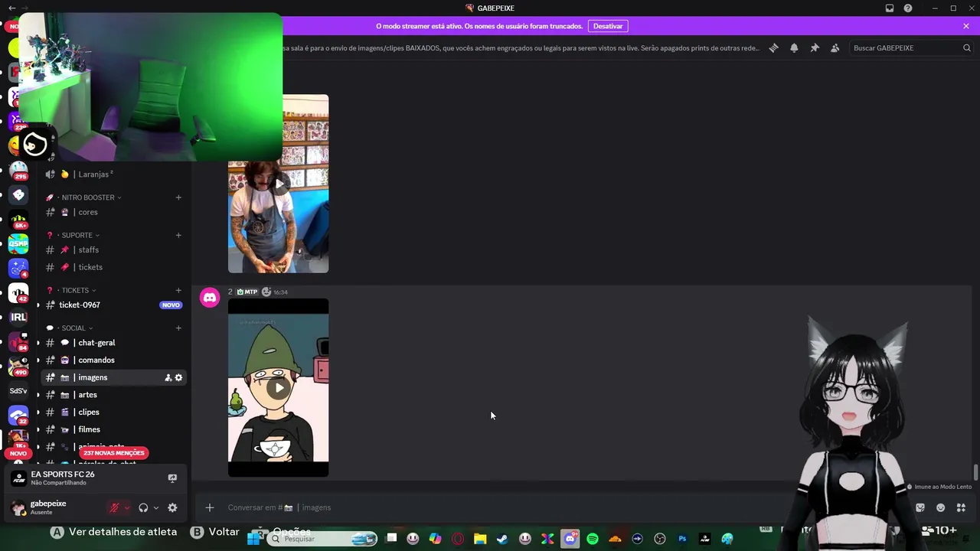
Task: Collapse the NITRO BOOSTER category
Action: (88, 197)
